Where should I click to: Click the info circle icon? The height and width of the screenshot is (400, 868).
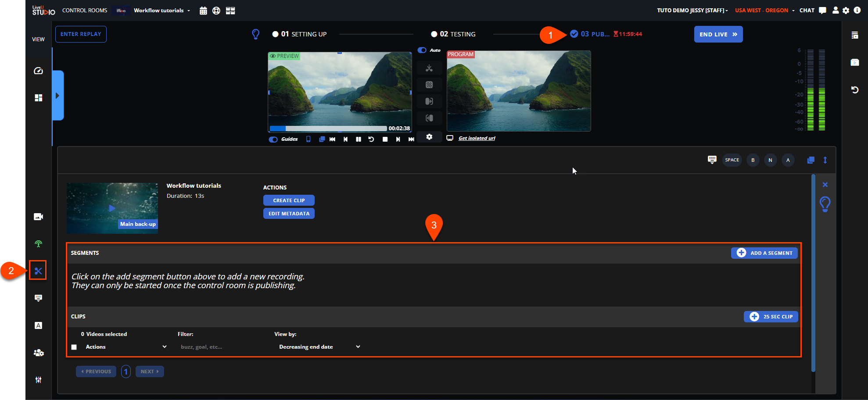point(857,10)
